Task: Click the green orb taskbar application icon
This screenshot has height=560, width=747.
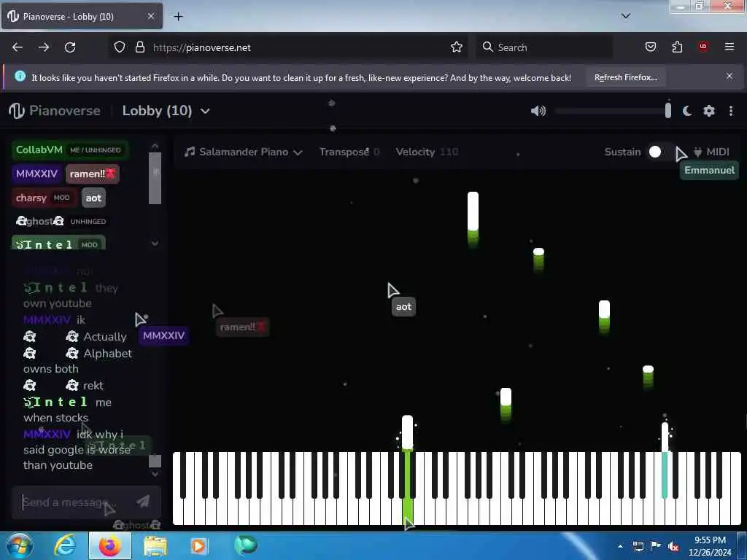Action: pyautogui.click(x=245, y=545)
